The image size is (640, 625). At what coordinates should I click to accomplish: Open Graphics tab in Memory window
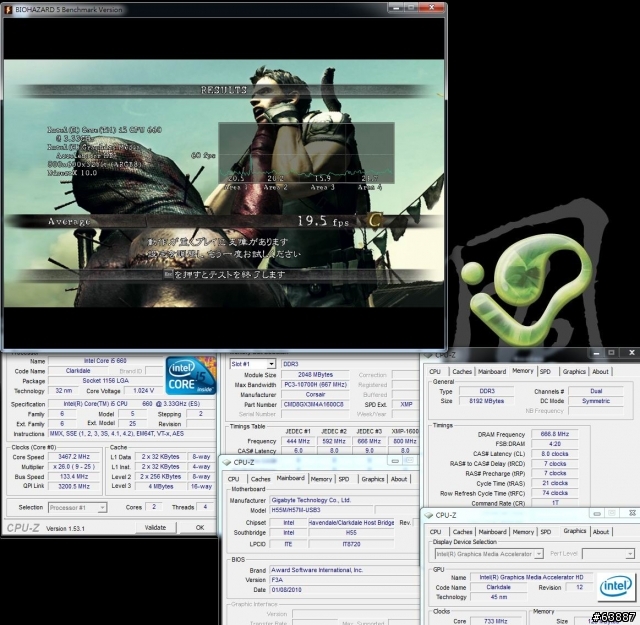[x=574, y=371]
